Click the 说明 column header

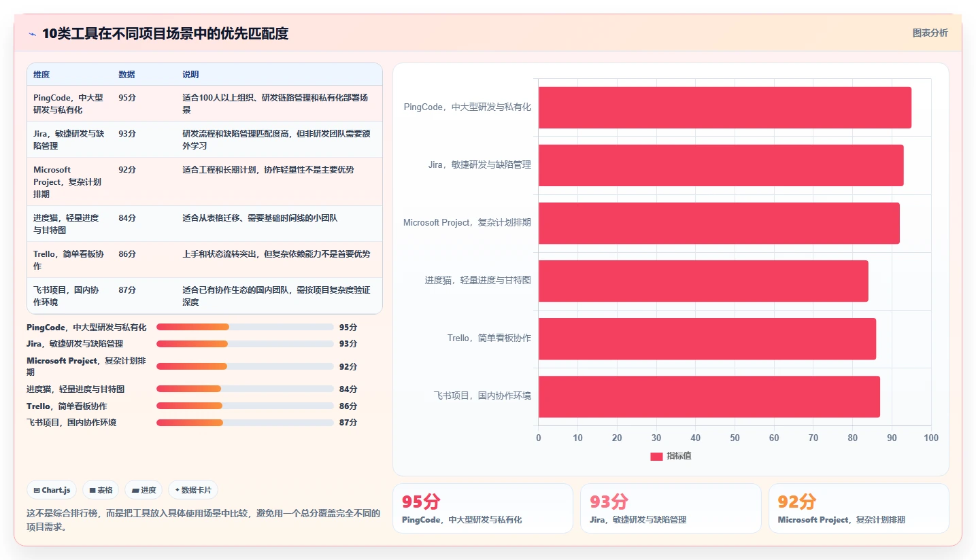[x=190, y=75]
